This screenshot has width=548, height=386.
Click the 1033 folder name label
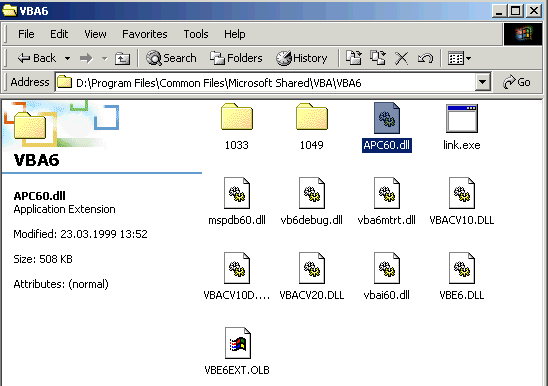pos(237,145)
